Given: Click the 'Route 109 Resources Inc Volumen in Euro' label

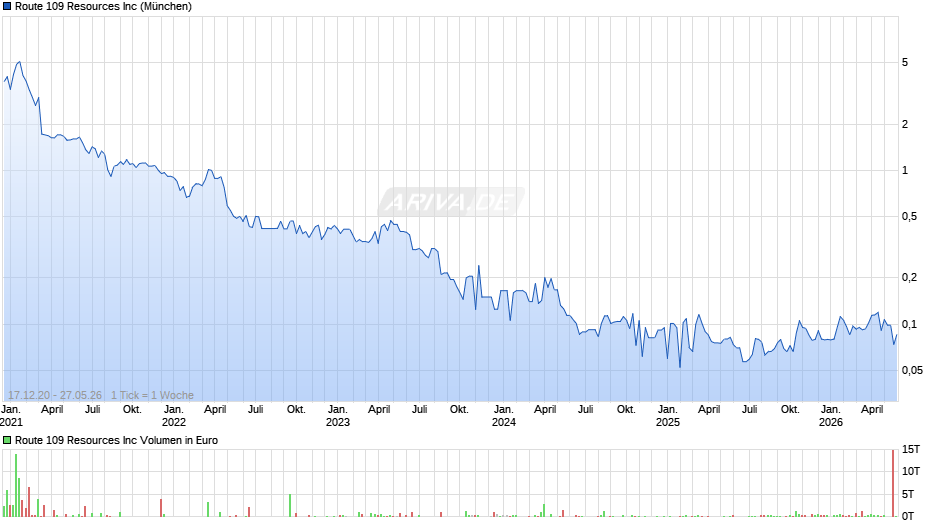Looking at the screenshot, I should pyautogui.click(x=116, y=440).
